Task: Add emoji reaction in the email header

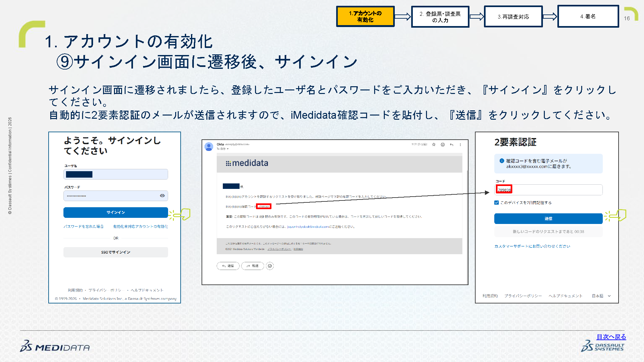Action: [443, 144]
